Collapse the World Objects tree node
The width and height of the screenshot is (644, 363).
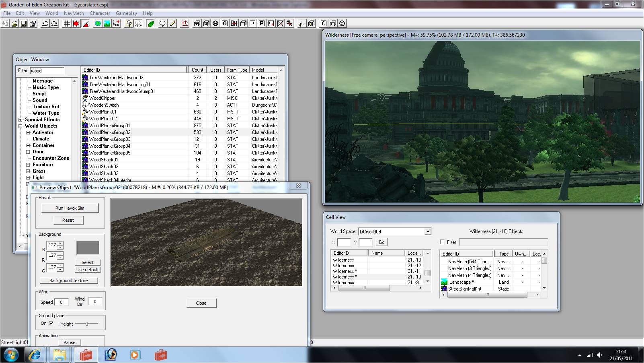pos(21,126)
